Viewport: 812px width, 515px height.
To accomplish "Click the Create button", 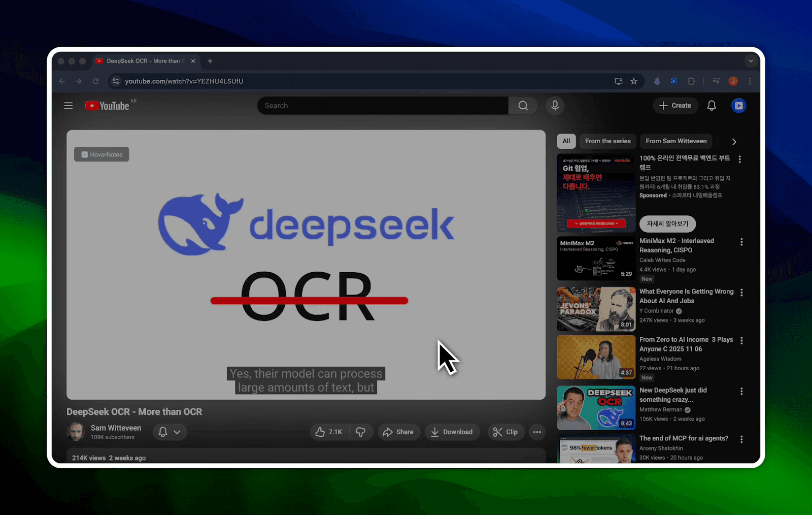I will point(675,106).
